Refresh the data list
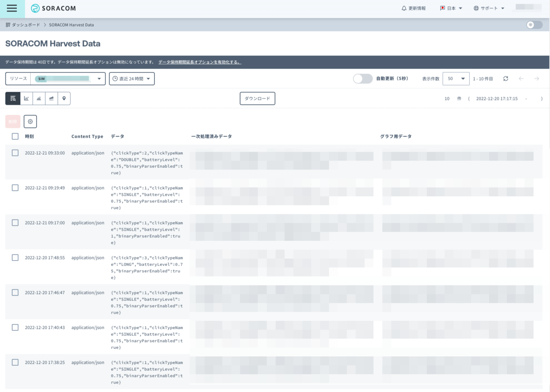The height and width of the screenshot is (392, 550). coord(506,79)
